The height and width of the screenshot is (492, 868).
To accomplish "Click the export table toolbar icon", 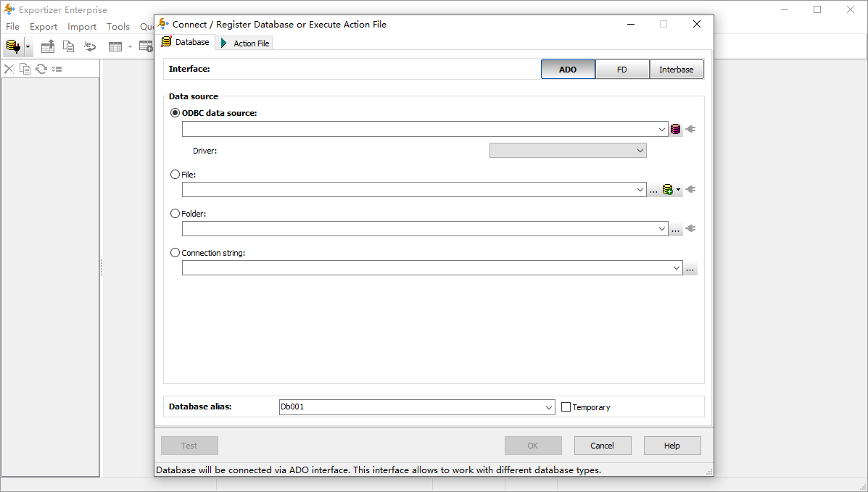I will (x=48, y=46).
